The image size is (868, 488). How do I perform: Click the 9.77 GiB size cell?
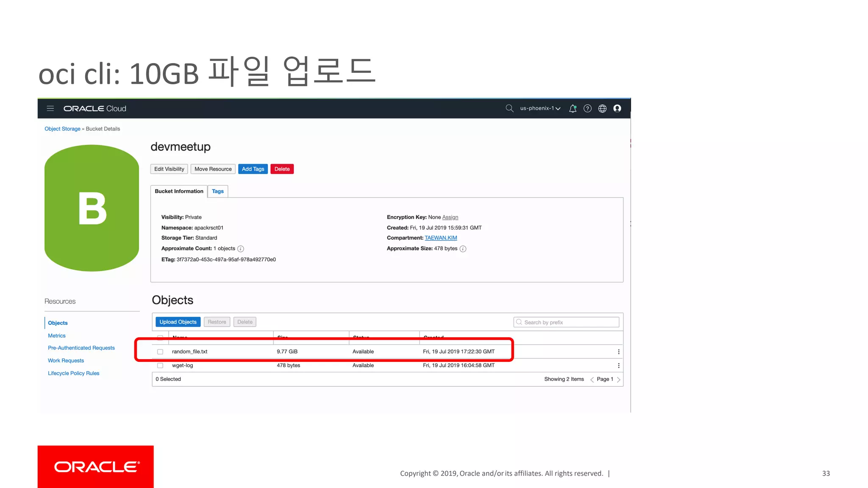287,352
